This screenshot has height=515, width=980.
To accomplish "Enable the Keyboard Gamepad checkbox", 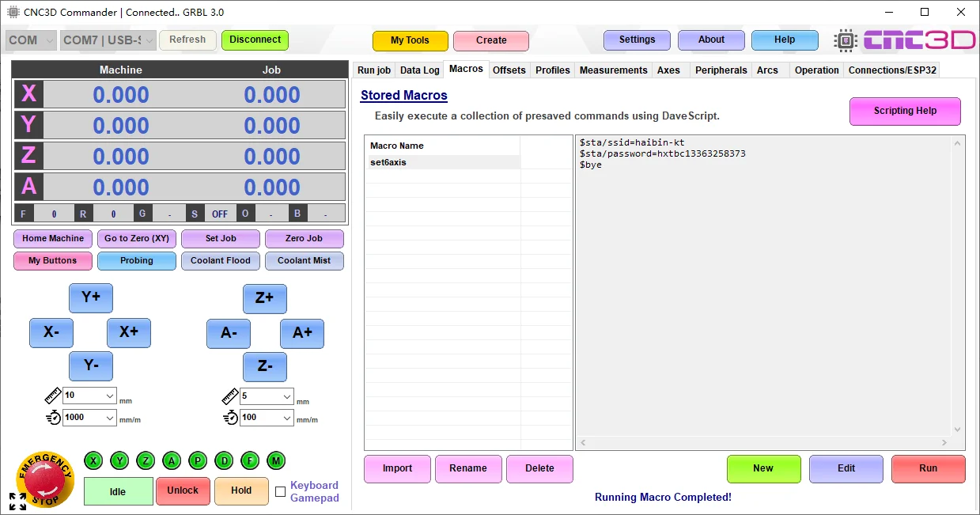I will (x=280, y=492).
